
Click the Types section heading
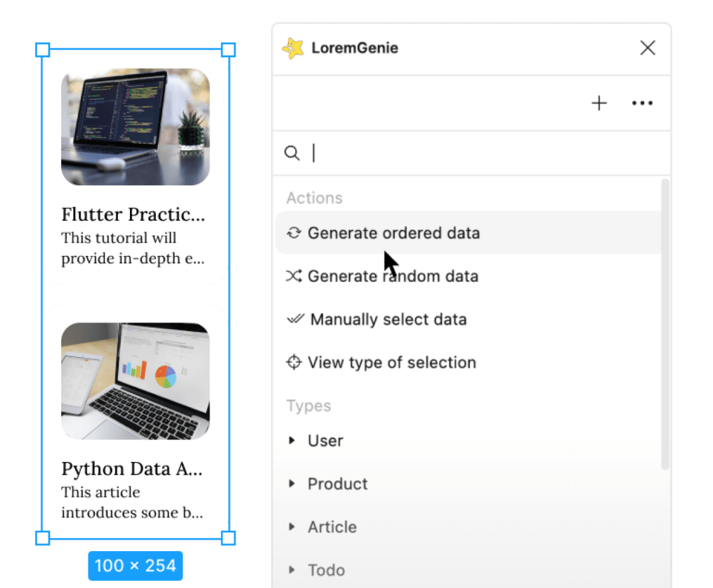click(309, 406)
